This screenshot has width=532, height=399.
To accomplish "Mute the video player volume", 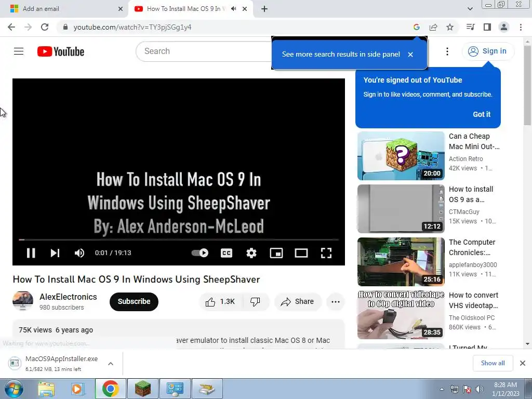I will pos(79,253).
